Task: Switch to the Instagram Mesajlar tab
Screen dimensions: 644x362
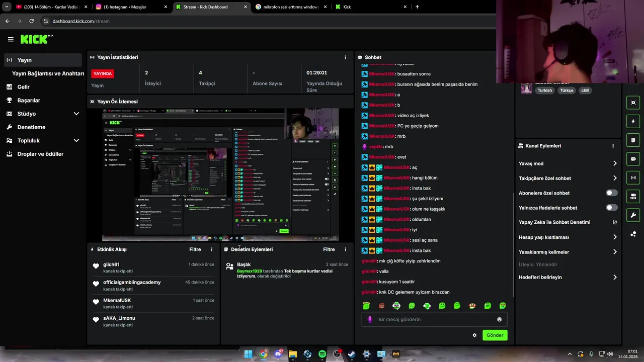Action: [x=132, y=7]
